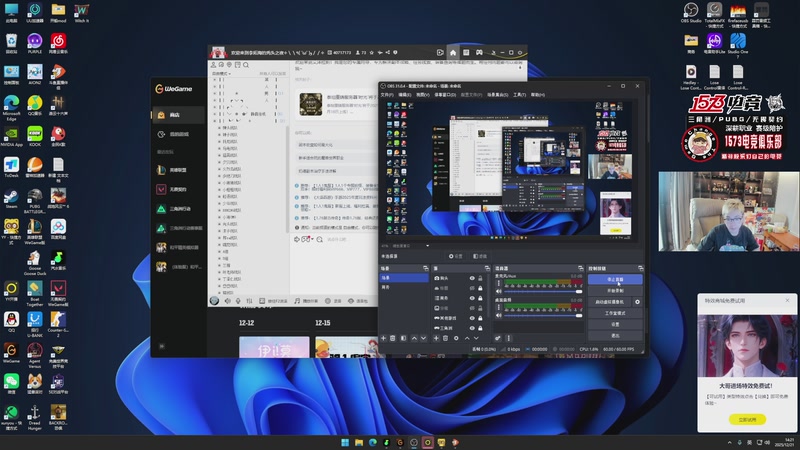Click the add scene plus icon in OBS
Viewport: 800px width, 450px height.
[x=383, y=338]
